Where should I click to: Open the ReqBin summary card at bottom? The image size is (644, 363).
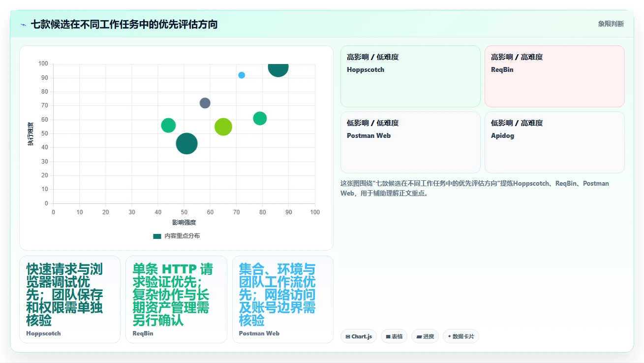tap(176, 299)
